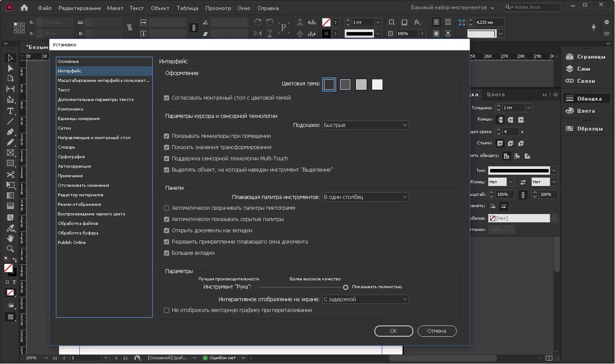This screenshot has height=364, width=615.
Task: Open zoom level dropdown in status bar
Action: point(46,358)
